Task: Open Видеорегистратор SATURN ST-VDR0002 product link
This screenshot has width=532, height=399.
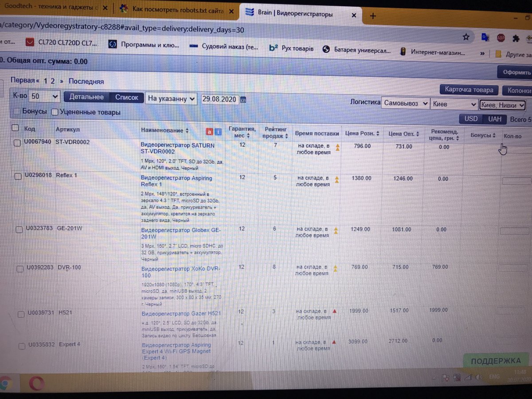Action: point(177,149)
